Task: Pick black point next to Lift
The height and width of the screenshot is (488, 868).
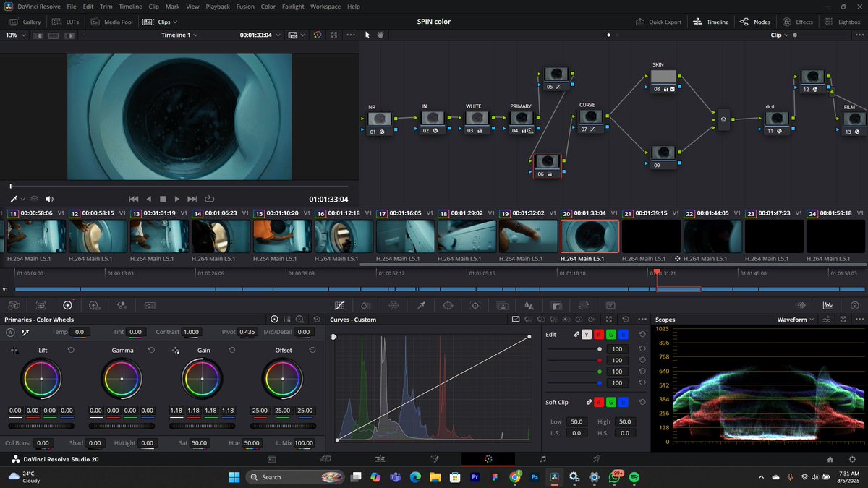Action: click(x=14, y=350)
